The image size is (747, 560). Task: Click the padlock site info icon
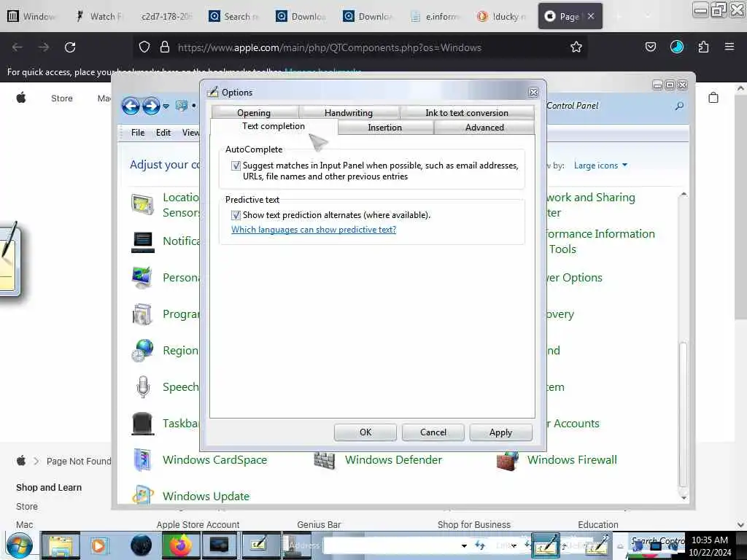[165, 47]
